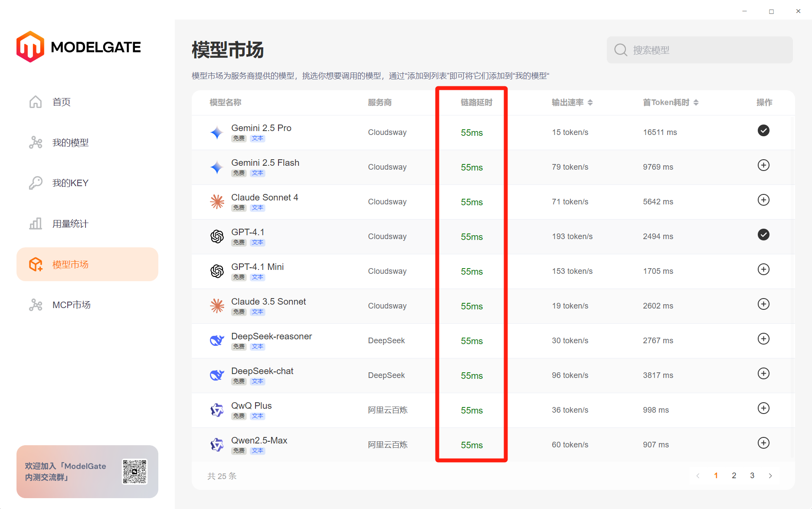Image resolution: width=812 pixels, height=509 pixels.
Task: Go to page 2 of results
Action: click(734, 475)
